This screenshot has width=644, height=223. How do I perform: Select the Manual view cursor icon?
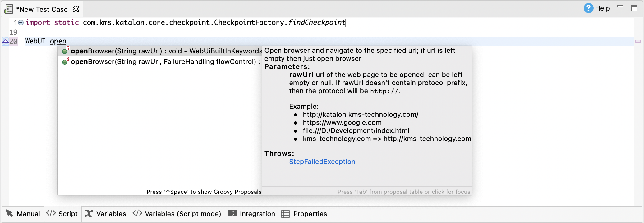[9, 214]
